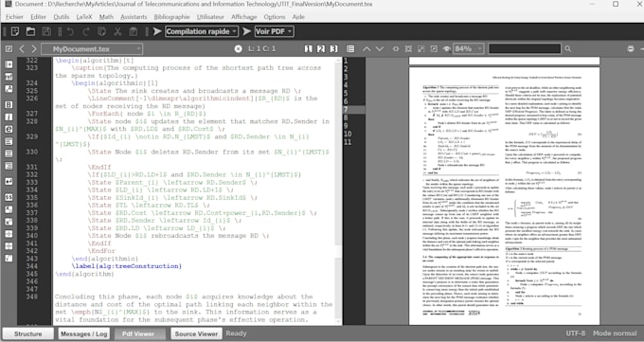Toggle the Messages / Log panel

click(x=83, y=333)
